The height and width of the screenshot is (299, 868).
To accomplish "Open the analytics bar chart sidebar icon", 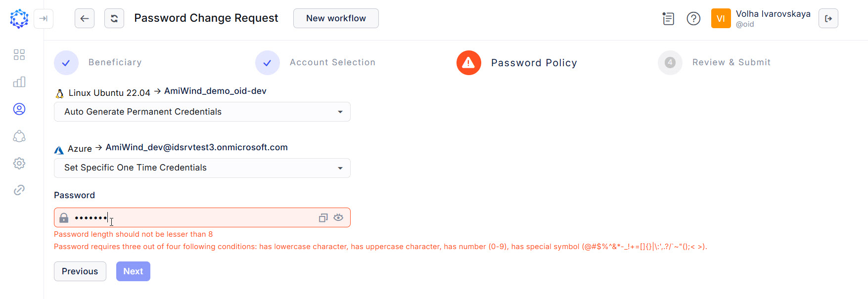I will coord(19,82).
